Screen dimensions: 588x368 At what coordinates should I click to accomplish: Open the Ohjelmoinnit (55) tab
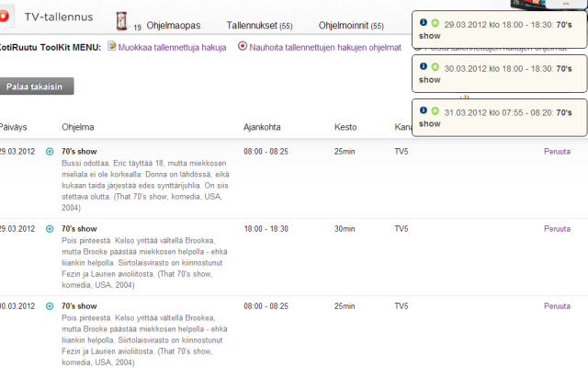point(351,26)
